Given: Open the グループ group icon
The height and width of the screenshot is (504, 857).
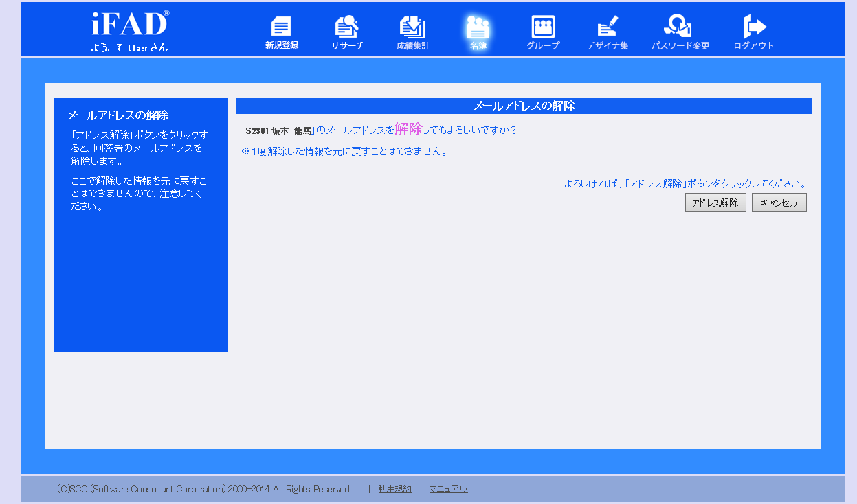Looking at the screenshot, I should (543, 32).
